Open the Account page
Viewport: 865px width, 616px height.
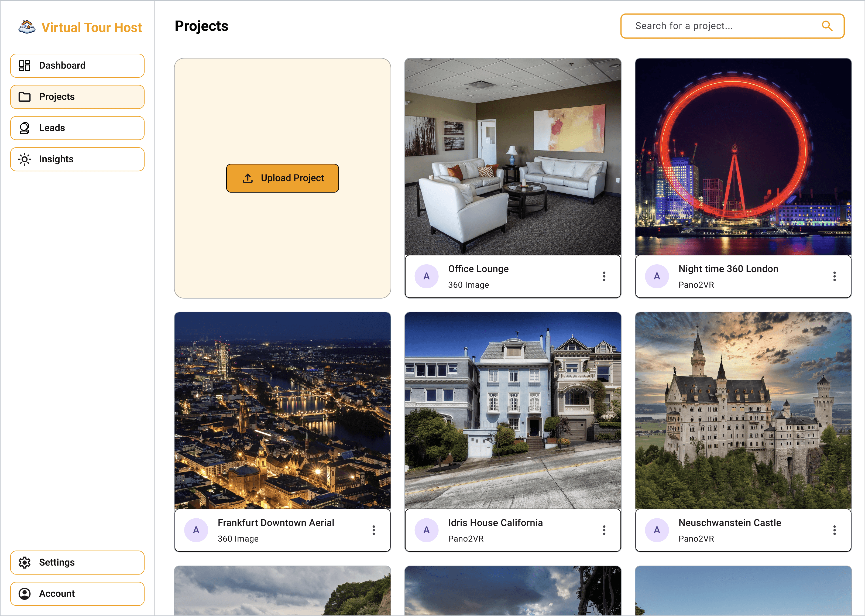(77, 593)
